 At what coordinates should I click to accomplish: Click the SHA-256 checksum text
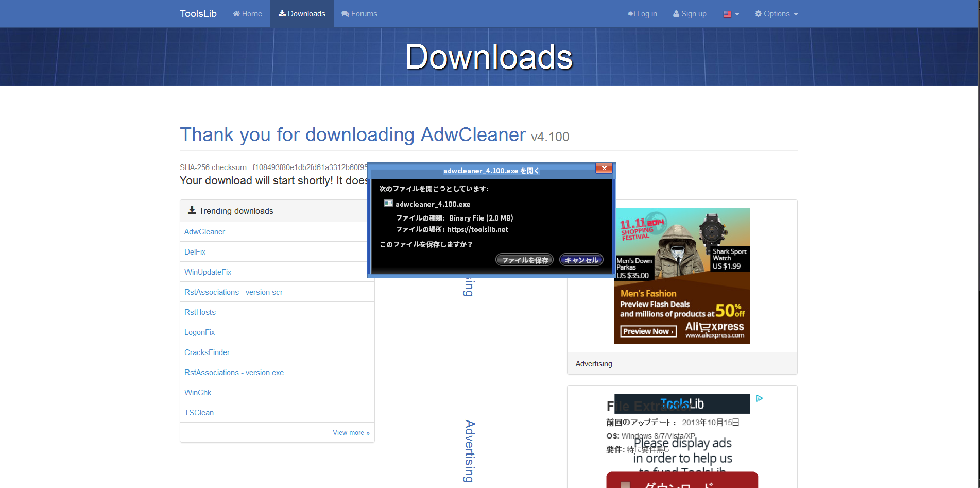point(273,167)
